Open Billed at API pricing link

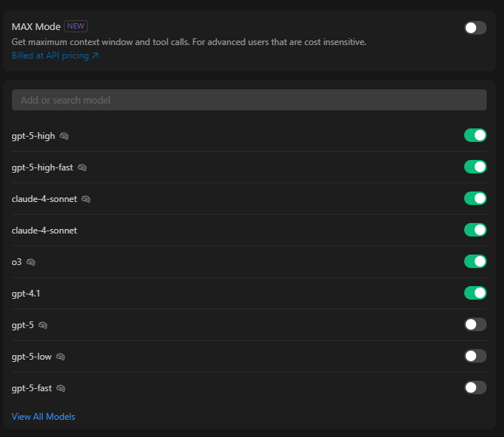pyautogui.click(x=55, y=56)
